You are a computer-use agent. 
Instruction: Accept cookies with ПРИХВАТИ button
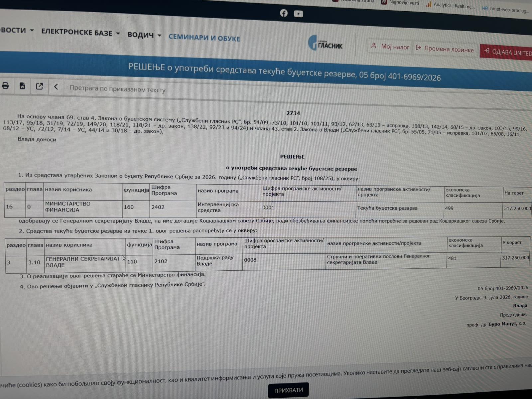coord(288,390)
